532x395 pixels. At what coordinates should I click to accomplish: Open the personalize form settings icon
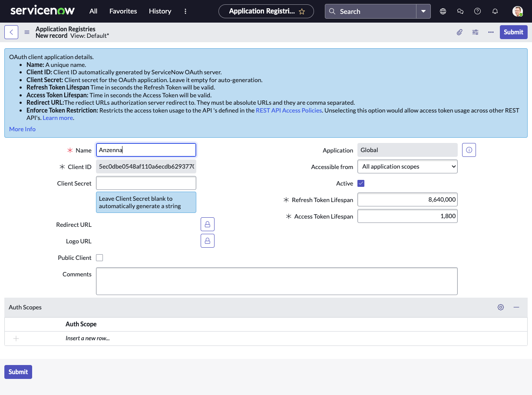[x=476, y=32]
